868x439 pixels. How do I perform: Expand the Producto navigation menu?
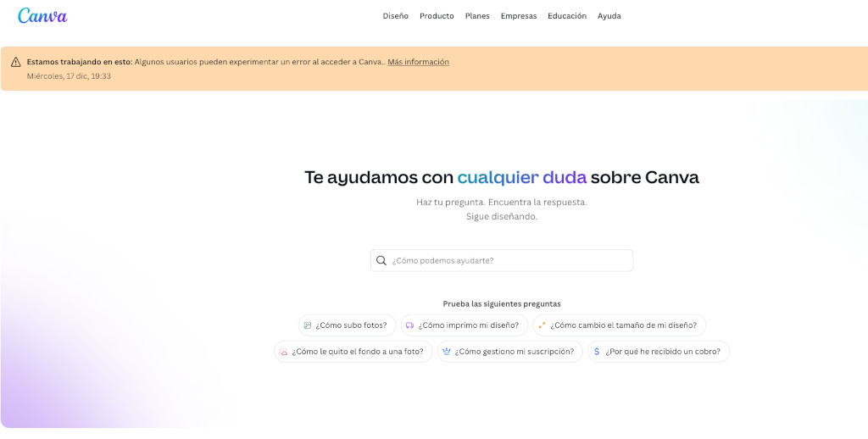point(437,16)
